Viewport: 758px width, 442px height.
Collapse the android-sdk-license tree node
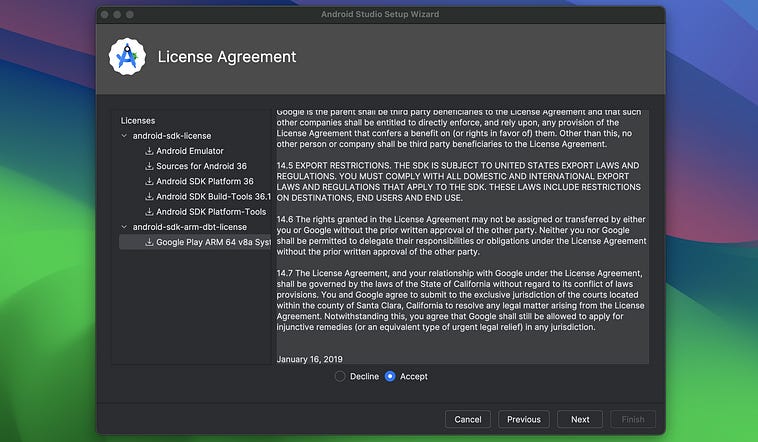pos(124,136)
